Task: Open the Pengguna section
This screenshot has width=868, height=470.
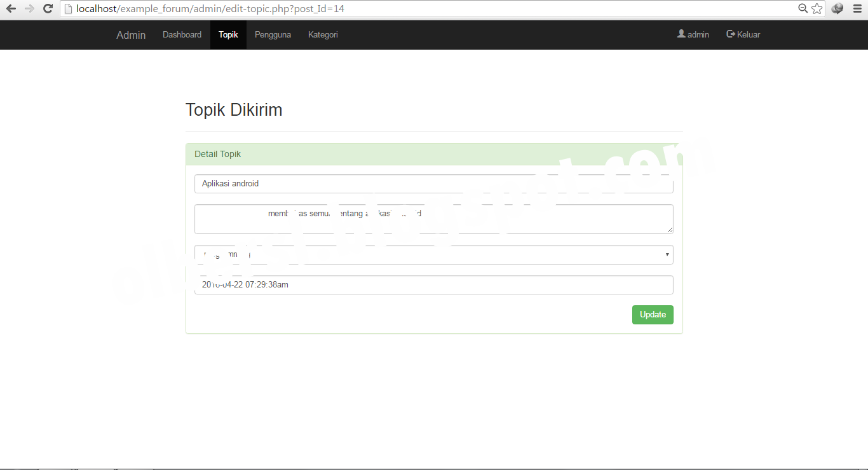Action: tap(273, 34)
